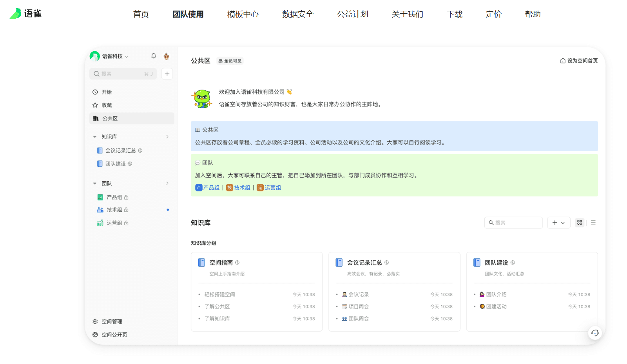Click the 知识库 sidebar right chevron

click(x=167, y=137)
